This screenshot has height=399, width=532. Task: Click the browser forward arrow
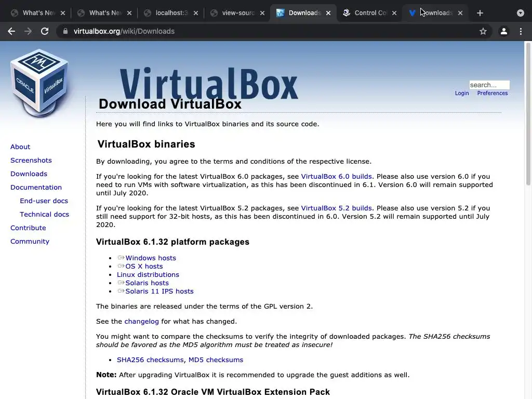[x=28, y=31]
